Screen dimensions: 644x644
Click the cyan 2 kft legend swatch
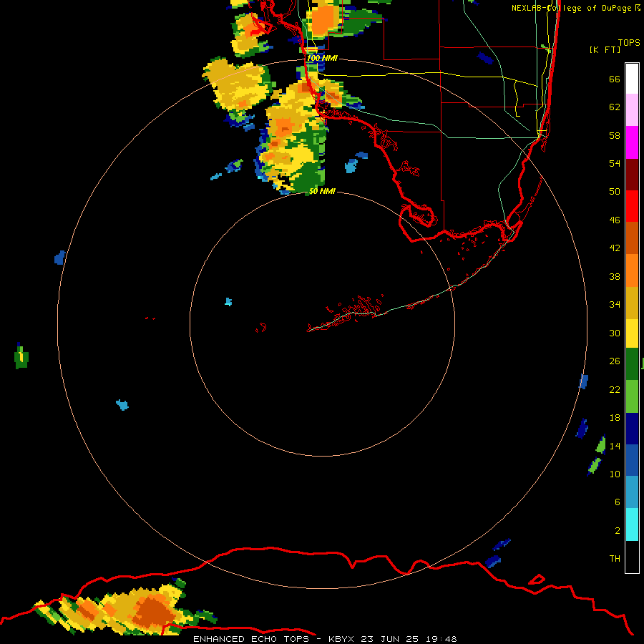632,525
